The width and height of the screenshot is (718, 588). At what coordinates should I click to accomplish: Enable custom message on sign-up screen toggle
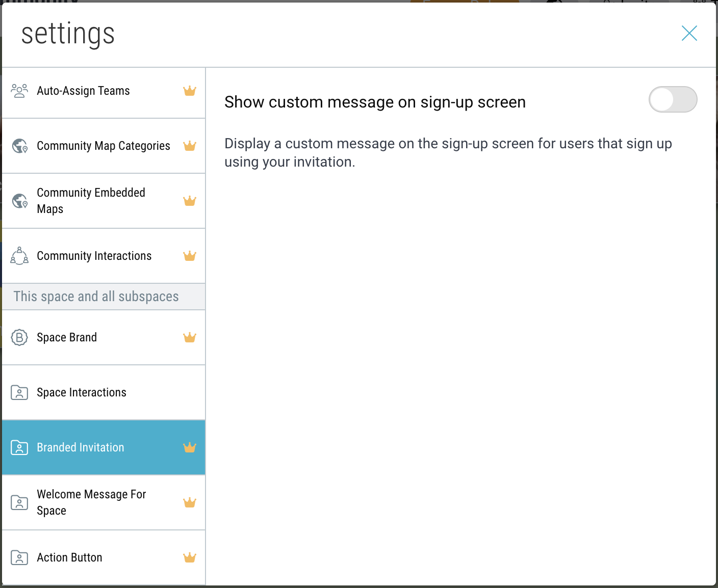tap(672, 99)
